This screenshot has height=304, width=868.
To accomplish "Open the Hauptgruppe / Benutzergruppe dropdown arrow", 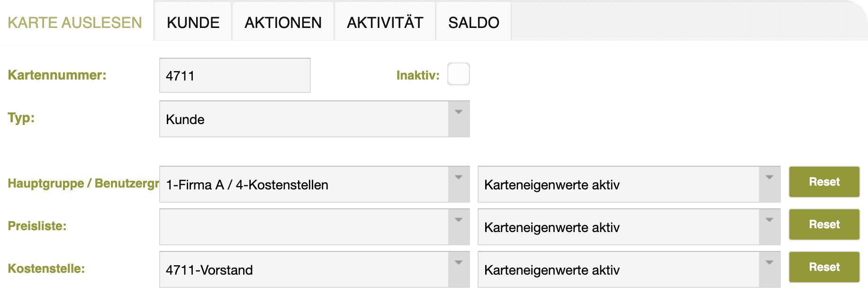I will pyautogui.click(x=459, y=184).
